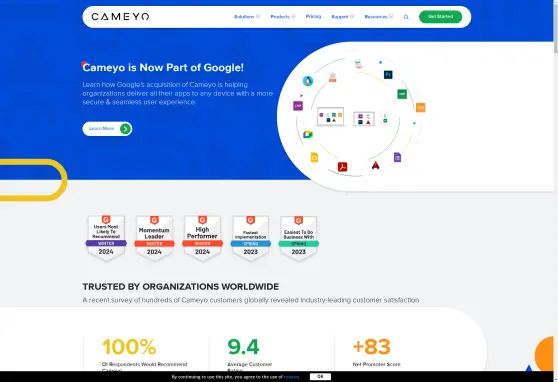Click the Photoshop icon in the graphic
Viewport: 558px width, 382px height.
tap(388, 75)
